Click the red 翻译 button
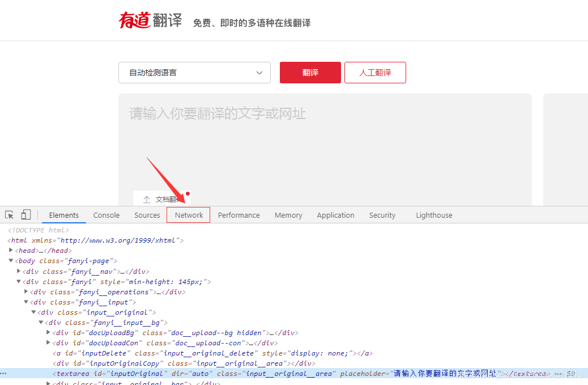Image resolution: width=588 pixels, height=385 pixels. 310,73
